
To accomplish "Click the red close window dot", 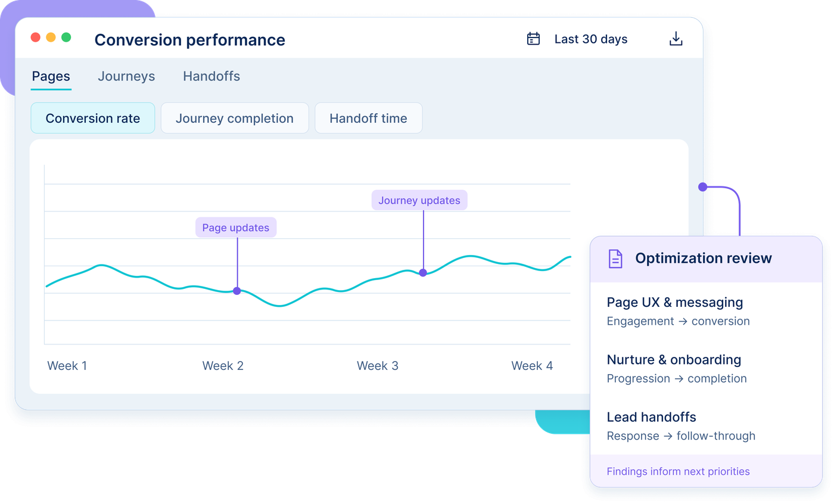I will [36, 37].
